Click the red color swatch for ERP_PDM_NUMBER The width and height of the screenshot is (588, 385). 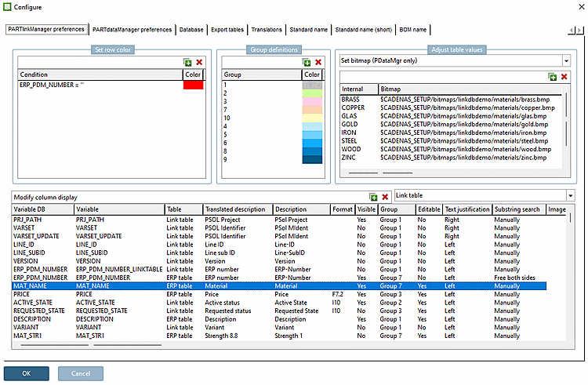click(193, 85)
